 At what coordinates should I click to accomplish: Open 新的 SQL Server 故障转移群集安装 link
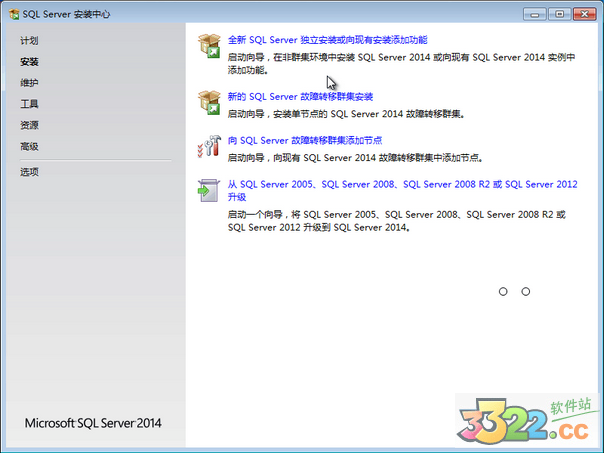300,96
